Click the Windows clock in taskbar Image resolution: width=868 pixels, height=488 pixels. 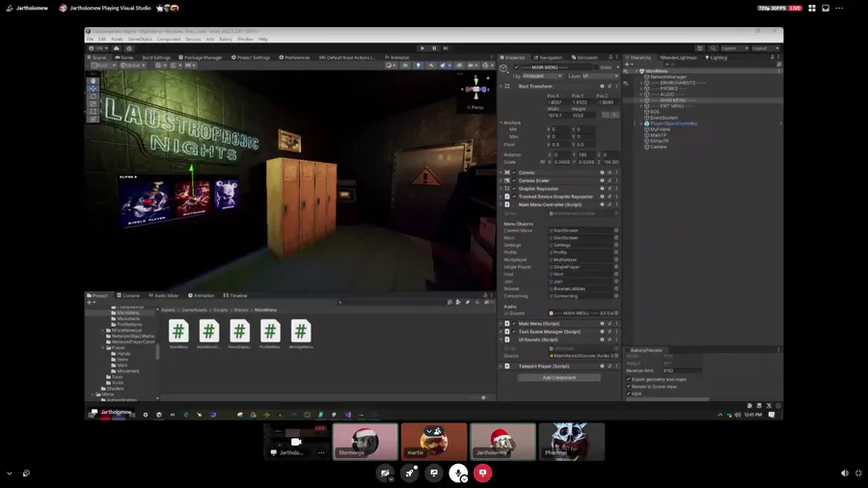click(x=753, y=415)
